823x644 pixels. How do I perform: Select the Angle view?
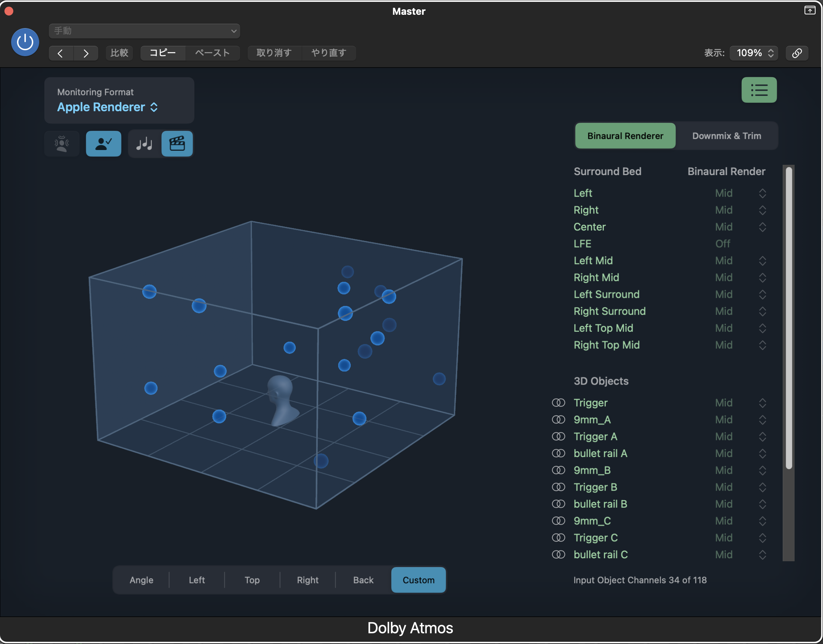[x=142, y=580]
